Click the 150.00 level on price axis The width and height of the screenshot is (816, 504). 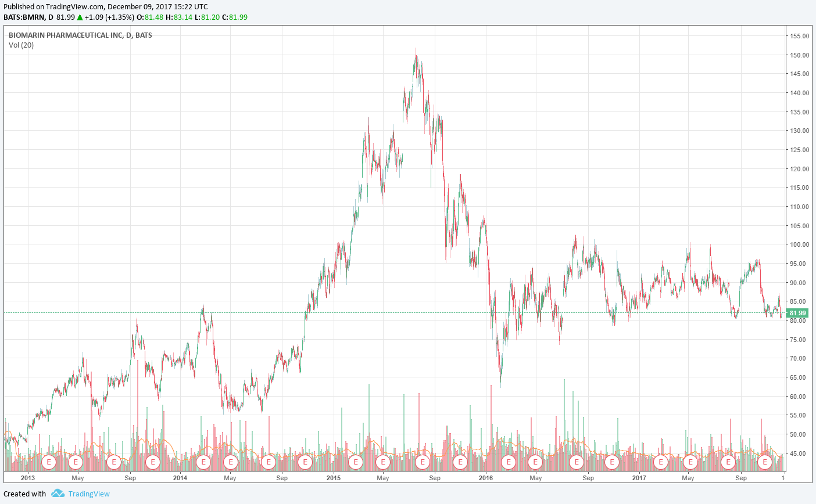tap(799, 55)
